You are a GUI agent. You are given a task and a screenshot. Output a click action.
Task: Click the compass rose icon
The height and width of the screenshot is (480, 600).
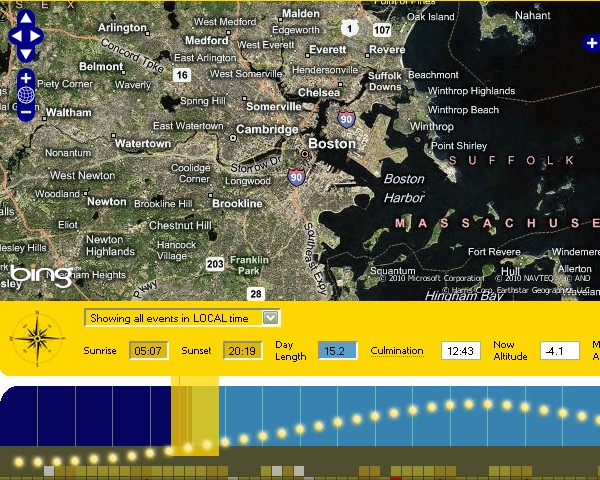click(x=35, y=342)
